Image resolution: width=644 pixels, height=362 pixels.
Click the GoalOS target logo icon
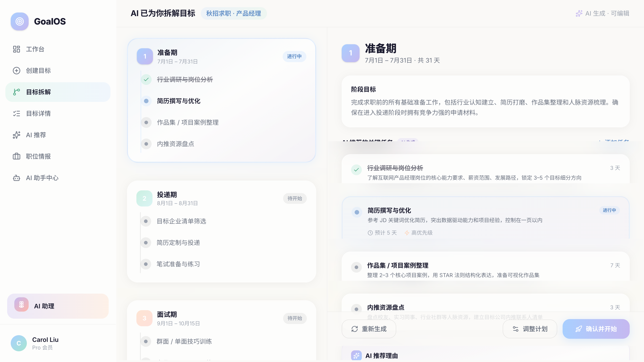click(x=19, y=21)
